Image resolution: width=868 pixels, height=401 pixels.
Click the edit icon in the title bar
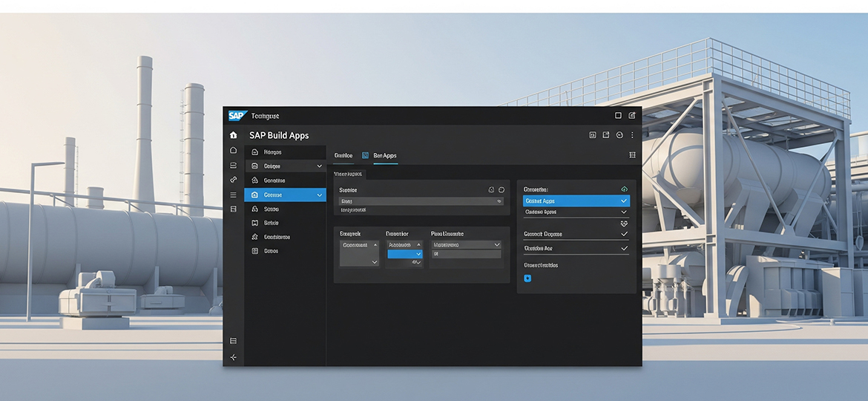point(632,116)
